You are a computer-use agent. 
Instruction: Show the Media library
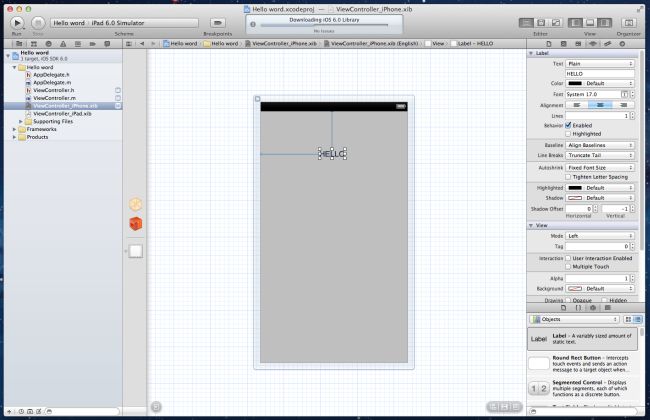coord(608,308)
